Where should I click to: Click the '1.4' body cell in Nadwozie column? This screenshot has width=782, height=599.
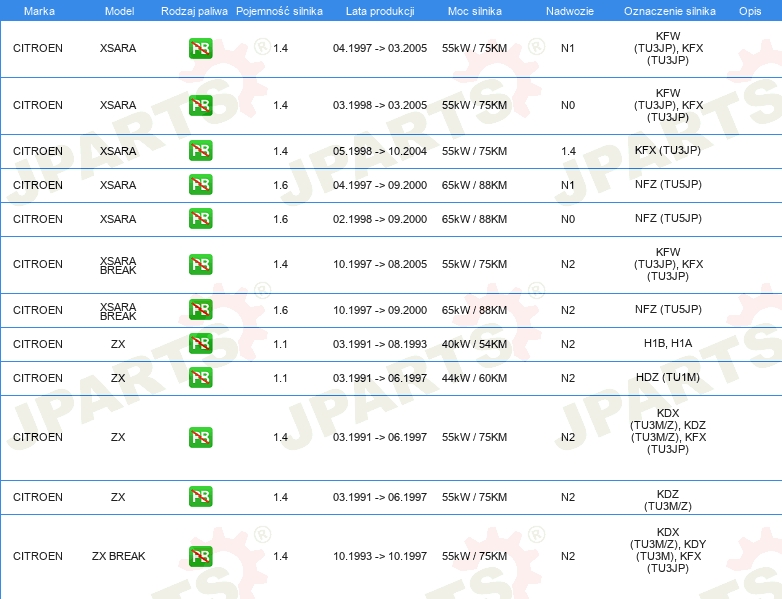point(568,151)
